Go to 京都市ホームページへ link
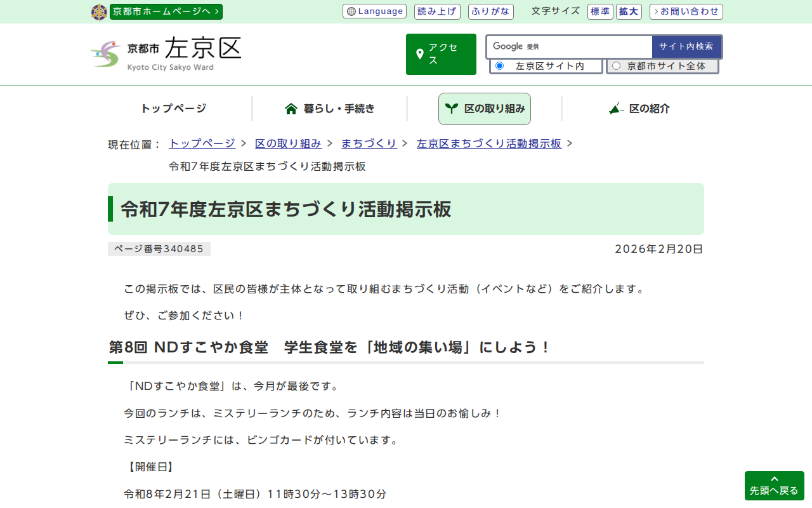The width and height of the screenshot is (812, 508). tap(166, 11)
